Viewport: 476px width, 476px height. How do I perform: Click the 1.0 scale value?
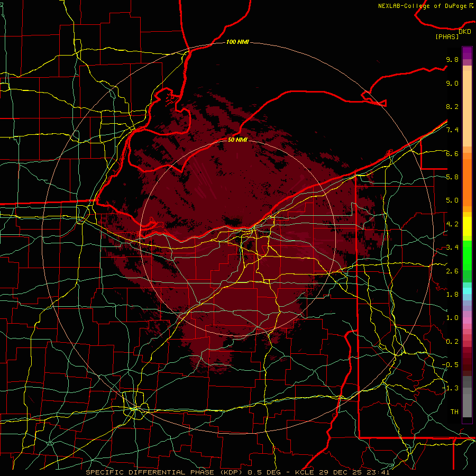tap(452, 318)
